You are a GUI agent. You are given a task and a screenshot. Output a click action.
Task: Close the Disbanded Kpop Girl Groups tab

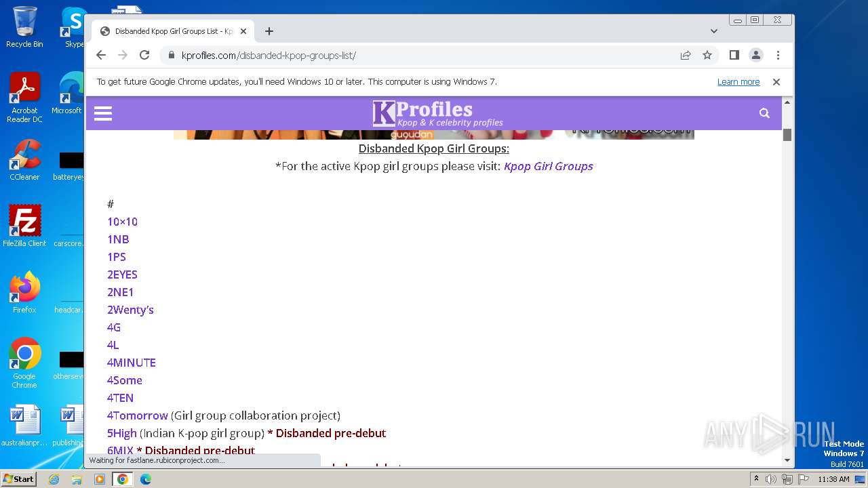pos(243,31)
